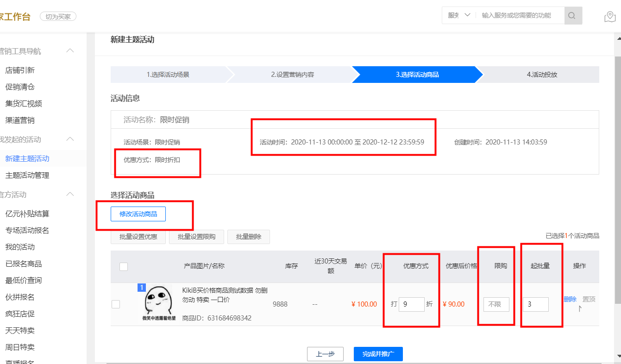Click the 上一步 button
Image resolution: width=621 pixels, height=364 pixels.
[325, 353]
